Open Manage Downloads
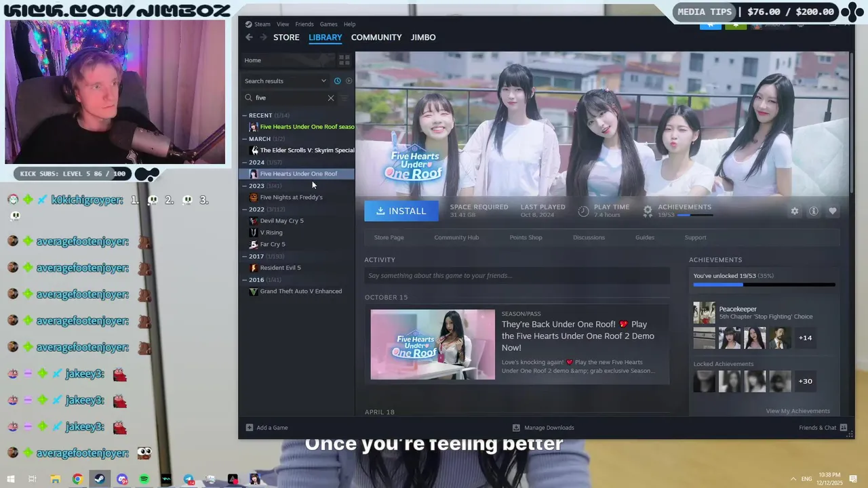 [543, 428]
